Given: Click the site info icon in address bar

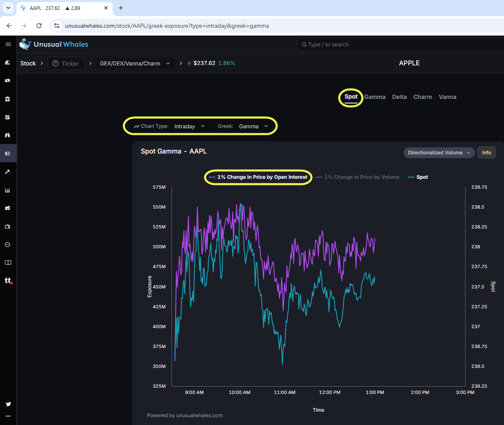Looking at the screenshot, I should pos(57,26).
